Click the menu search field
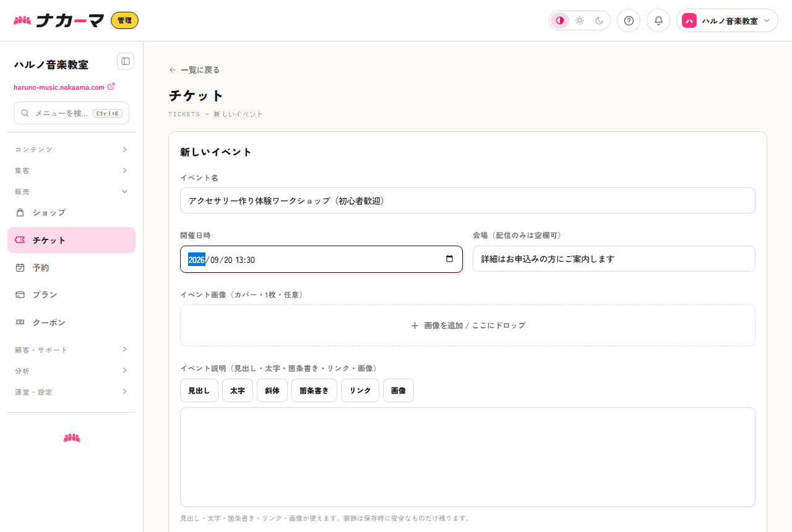 click(71, 113)
